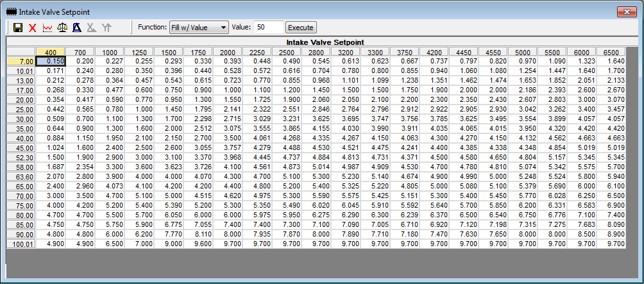The height and width of the screenshot is (284, 644).
Task: Select the 1750 column header
Action: click(198, 52)
